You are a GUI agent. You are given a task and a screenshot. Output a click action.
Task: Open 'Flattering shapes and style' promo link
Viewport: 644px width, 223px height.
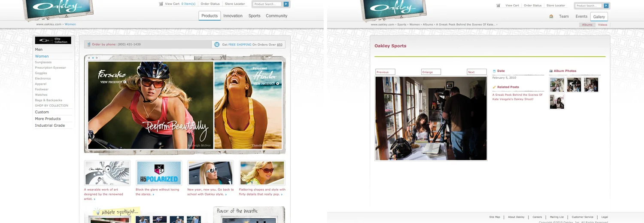262,192
